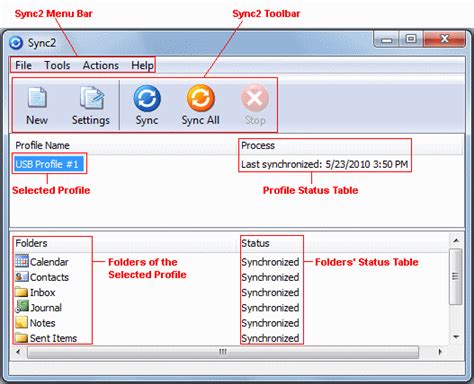
Task: Click the vertical scrollbar down arrow
Action: pyautogui.click(x=456, y=337)
